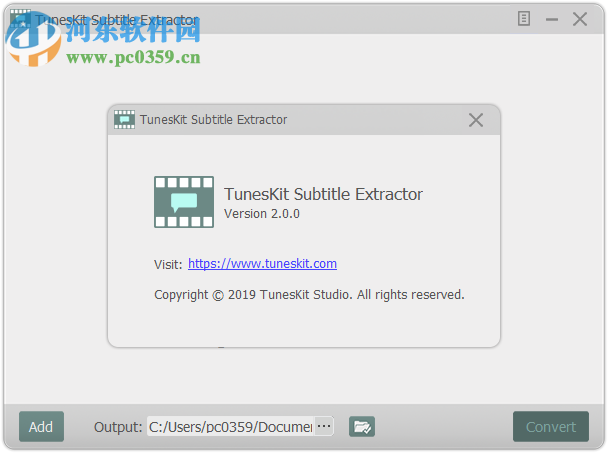
Task: Minimize the main TunesKit window
Action: (551, 19)
